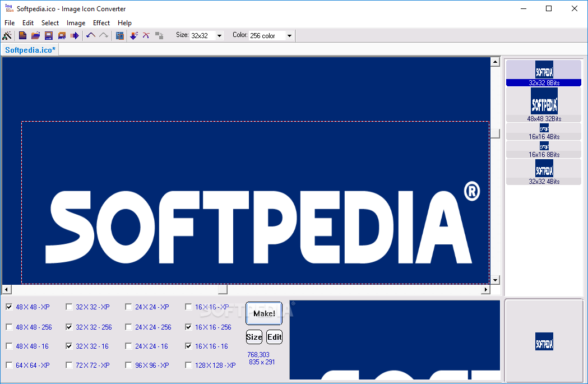Click the zoomed preview pane beside Make!
The width and height of the screenshot is (588, 384).
[x=395, y=340]
